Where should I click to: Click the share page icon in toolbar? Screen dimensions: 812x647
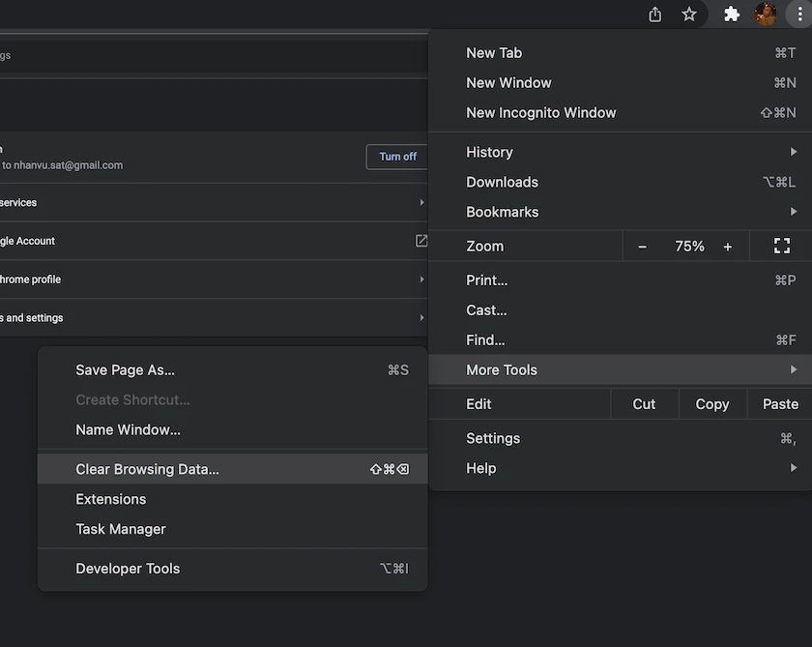pyautogui.click(x=655, y=14)
